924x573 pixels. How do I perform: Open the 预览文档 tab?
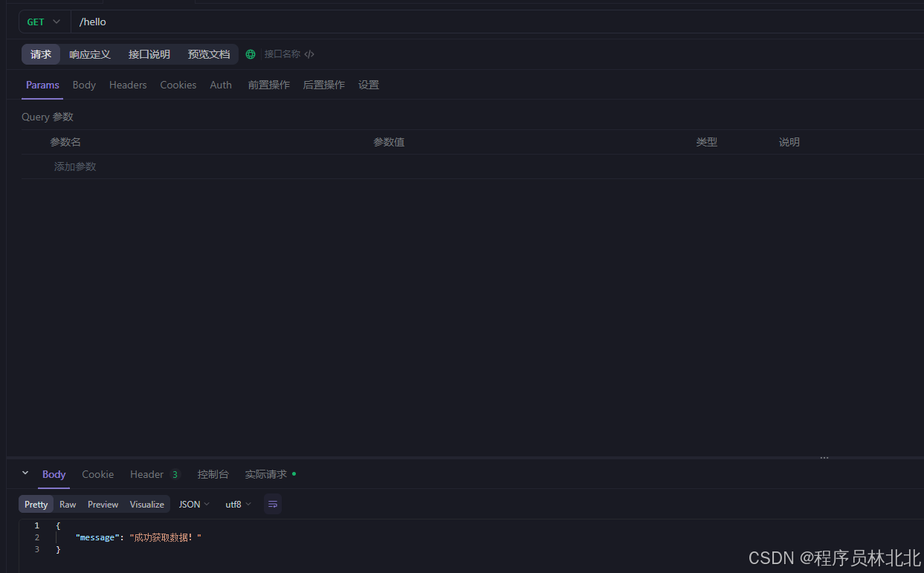pos(209,54)
